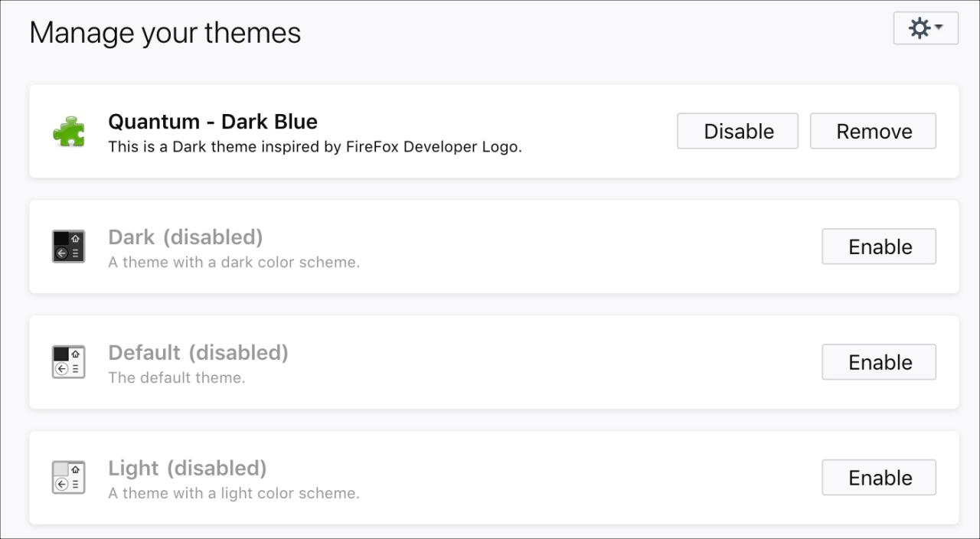980x539 pixels.
Task: Click 'The default theme.' description
Action: [x=177, y=377]
